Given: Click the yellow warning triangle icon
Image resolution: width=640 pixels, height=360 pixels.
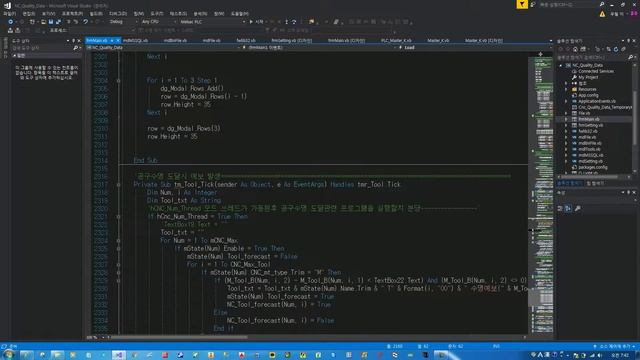Looking at the screenshot, I should point(602,14).
